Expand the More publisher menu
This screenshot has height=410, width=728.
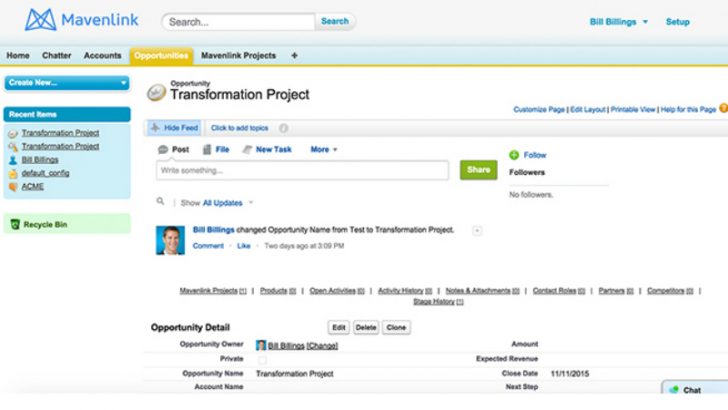click(x=324, y=150)
